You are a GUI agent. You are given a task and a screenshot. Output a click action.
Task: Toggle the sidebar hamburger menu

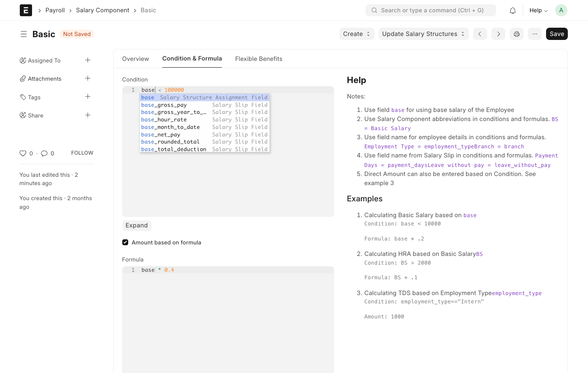coord(24,34)
